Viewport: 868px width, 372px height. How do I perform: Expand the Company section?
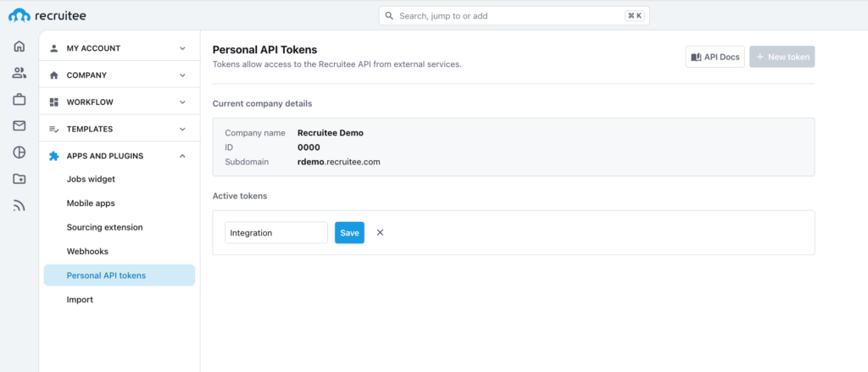[120, 75]
